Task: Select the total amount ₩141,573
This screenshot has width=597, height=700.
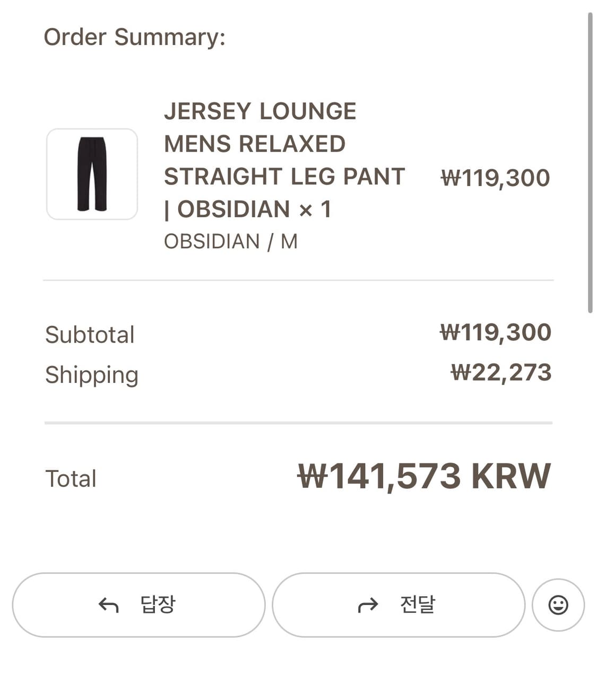Action: coord(379,476)
